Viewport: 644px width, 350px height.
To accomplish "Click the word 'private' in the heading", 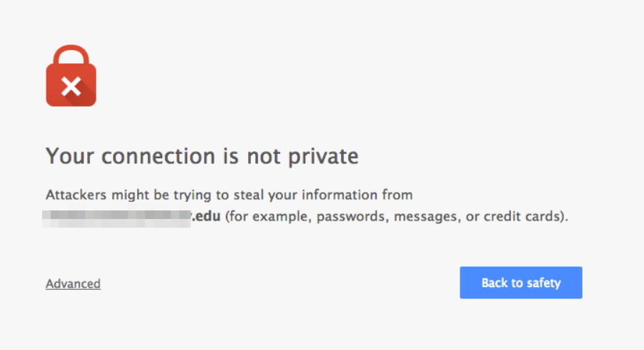I will click(x=323, y=157).
